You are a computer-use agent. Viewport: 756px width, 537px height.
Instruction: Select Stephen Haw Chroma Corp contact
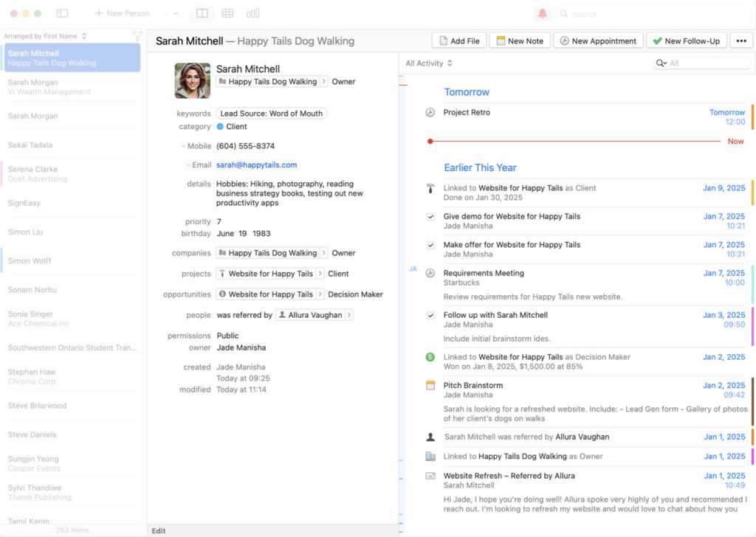[x=72, y=376]
